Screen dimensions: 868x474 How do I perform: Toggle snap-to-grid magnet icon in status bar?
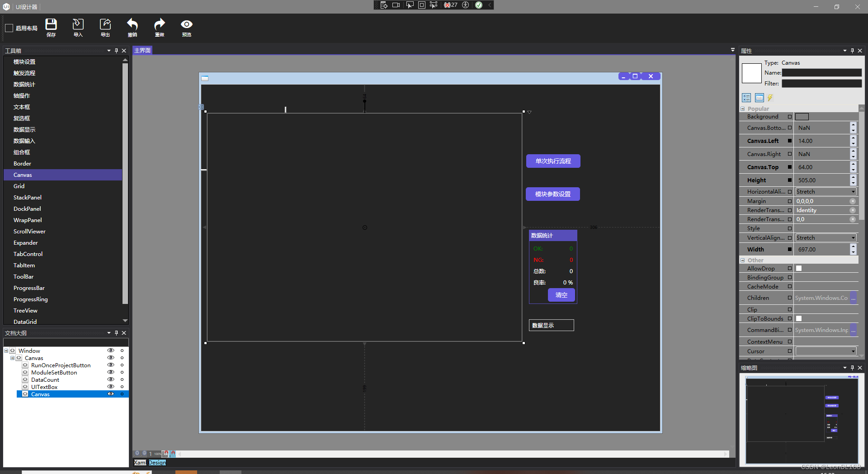165,453
